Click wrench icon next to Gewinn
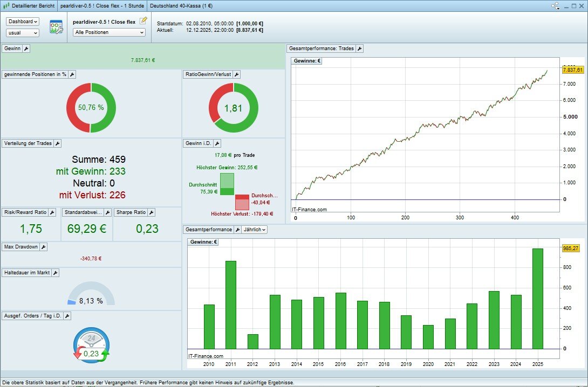588x387 pixels. click(x=26, y=49)
